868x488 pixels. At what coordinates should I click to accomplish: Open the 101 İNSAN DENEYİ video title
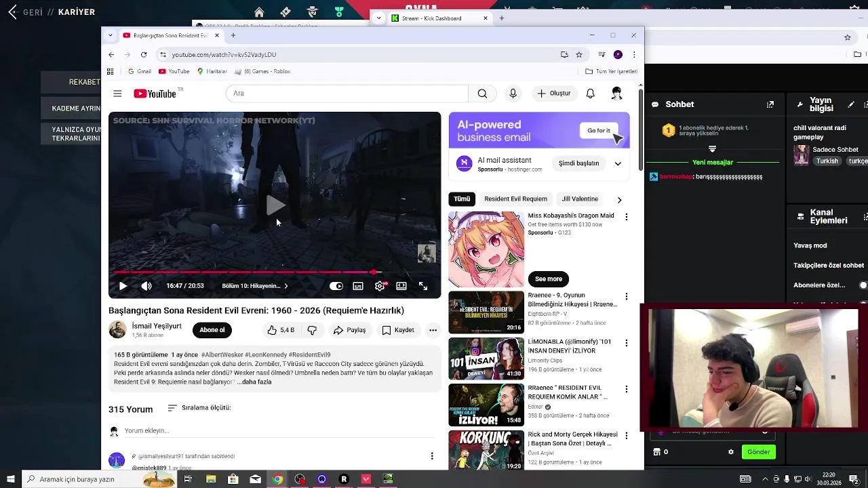tap(570, 346)
